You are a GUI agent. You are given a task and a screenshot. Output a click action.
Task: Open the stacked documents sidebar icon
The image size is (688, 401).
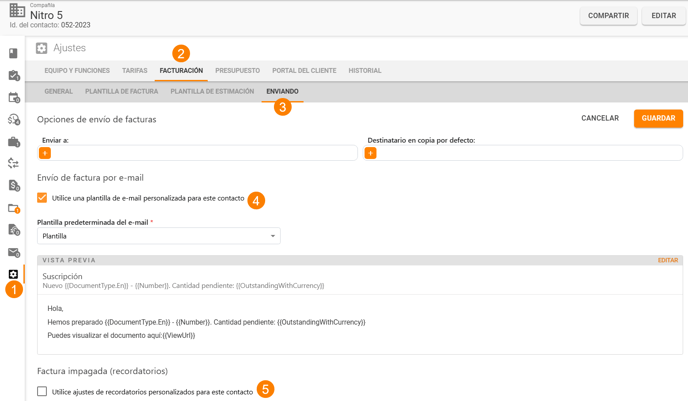[14, 230]
